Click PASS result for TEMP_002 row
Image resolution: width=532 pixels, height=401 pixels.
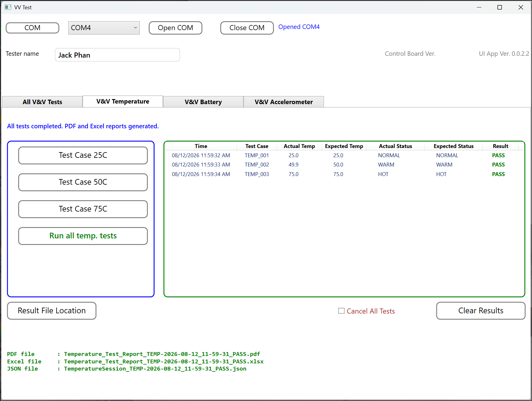click(x=498, y=165)
